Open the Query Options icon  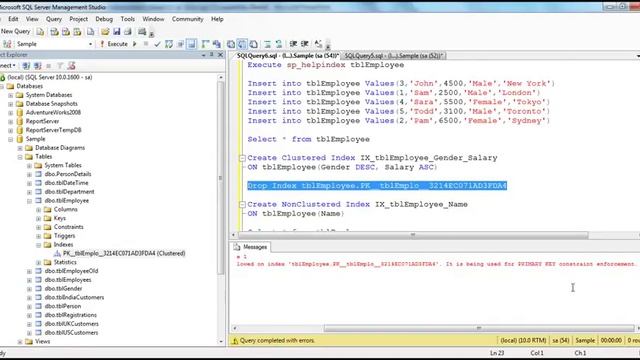(180, 44)
